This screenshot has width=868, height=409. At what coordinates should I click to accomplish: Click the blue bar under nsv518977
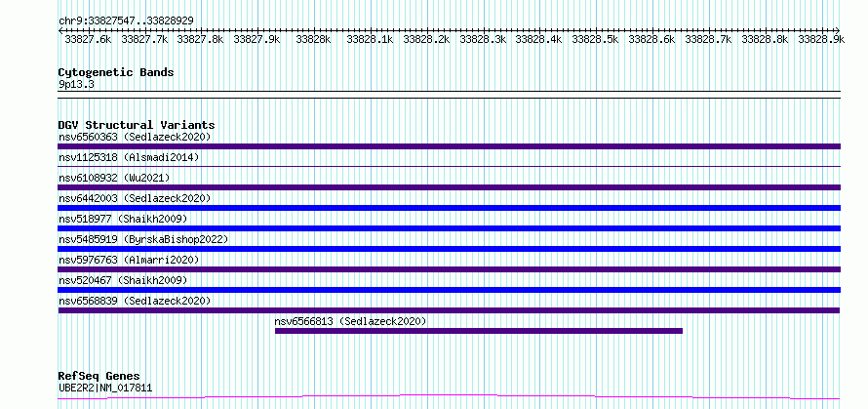[x=450, y=228]
